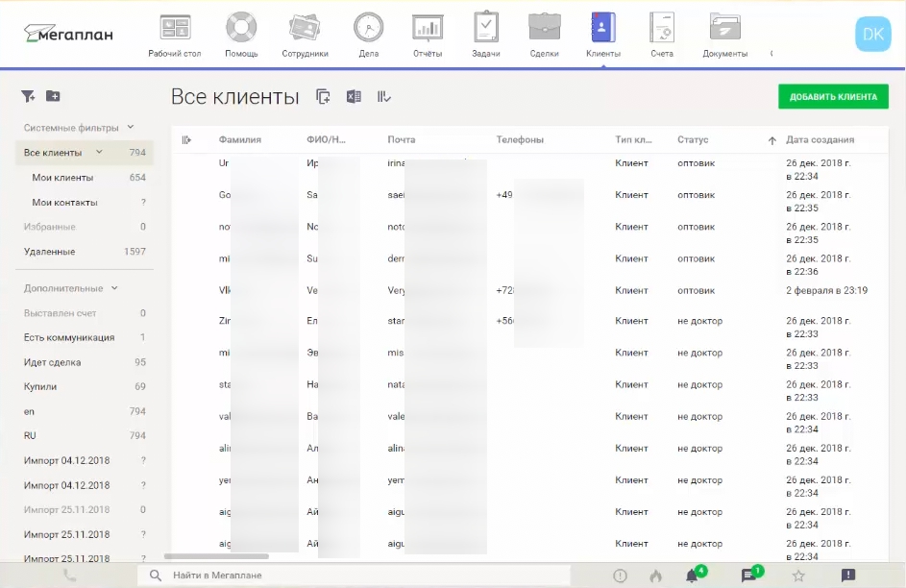Image resolution: width=906 pixels, height=588 pixels.
Task: Open the Дела clock icon
Action: [368, 27]
